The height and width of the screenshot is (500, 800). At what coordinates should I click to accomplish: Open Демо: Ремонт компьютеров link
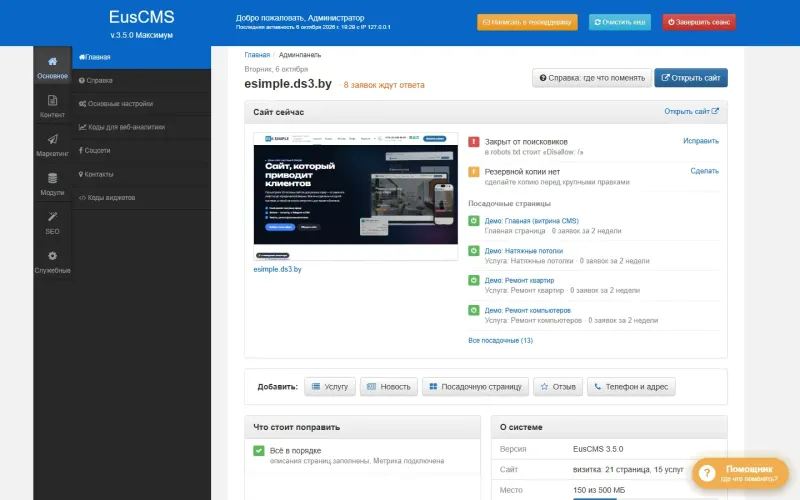[528, 310]
